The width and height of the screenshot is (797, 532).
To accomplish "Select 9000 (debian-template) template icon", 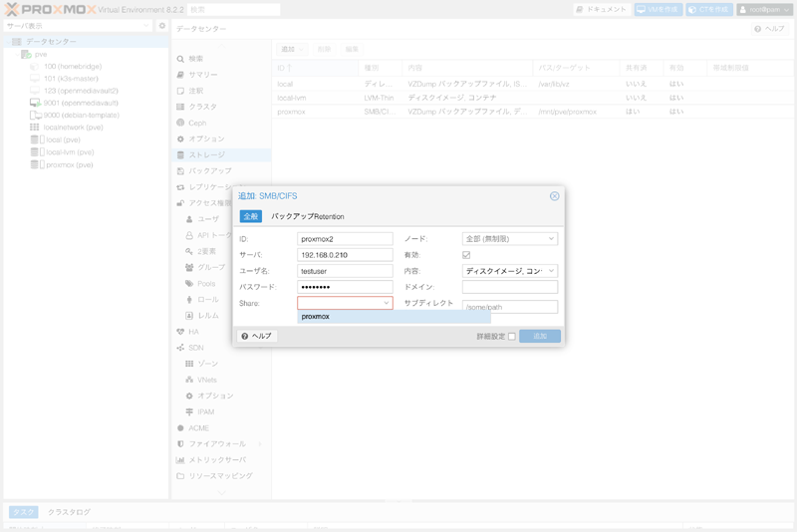I will [x=36, y=116].
